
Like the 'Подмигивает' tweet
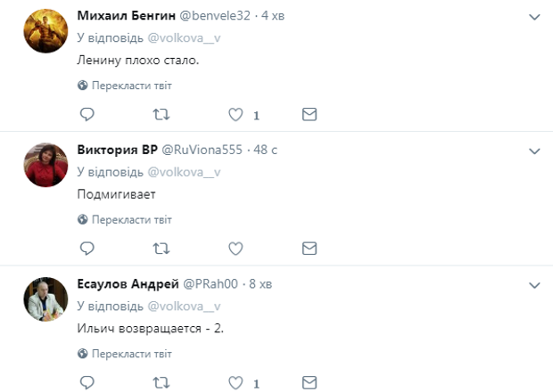click(236, 249)
